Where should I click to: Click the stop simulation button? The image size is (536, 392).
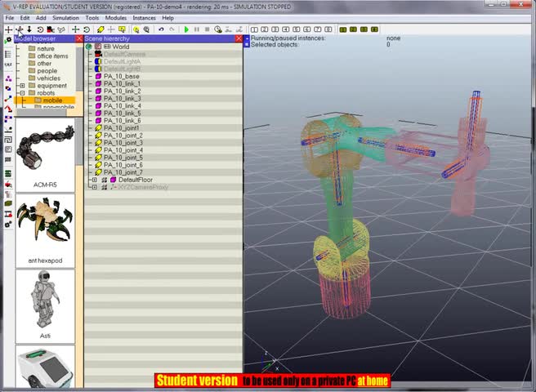coord(208,29)
